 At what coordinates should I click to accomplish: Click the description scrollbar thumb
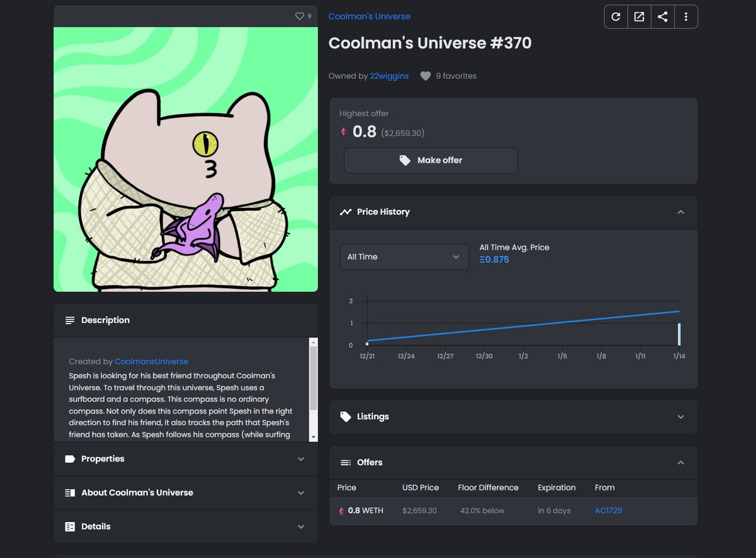pyautogui.click(x=313, y=377)
